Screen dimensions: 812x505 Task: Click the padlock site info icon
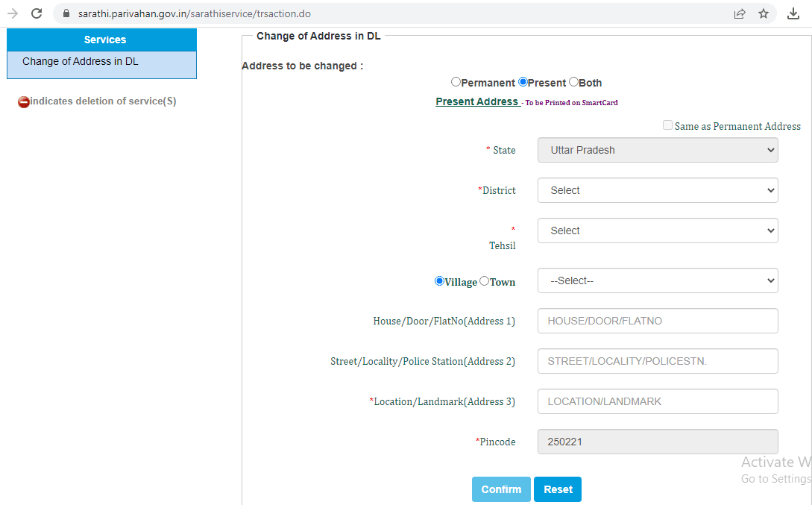point(66,13)
